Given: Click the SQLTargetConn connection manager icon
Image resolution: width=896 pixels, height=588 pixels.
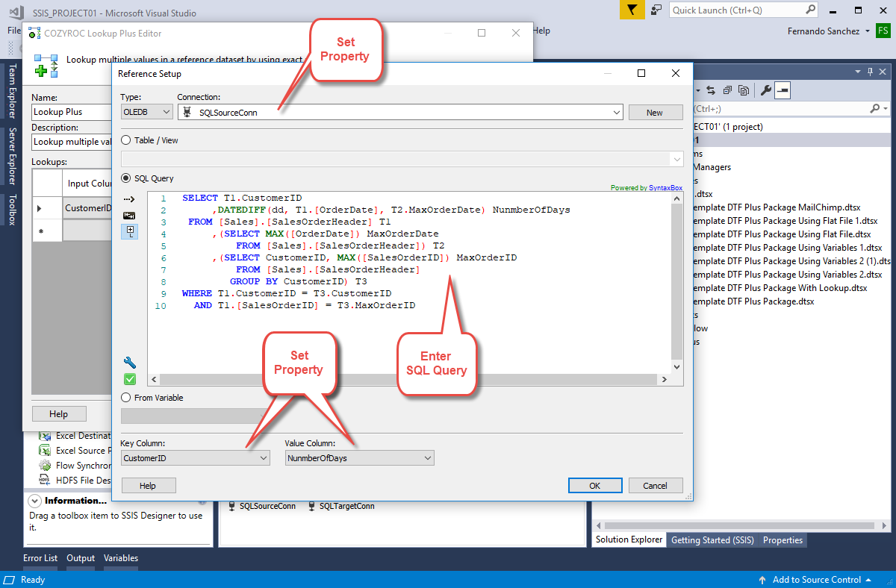Looking at the screenshot, I should (312, 506).
